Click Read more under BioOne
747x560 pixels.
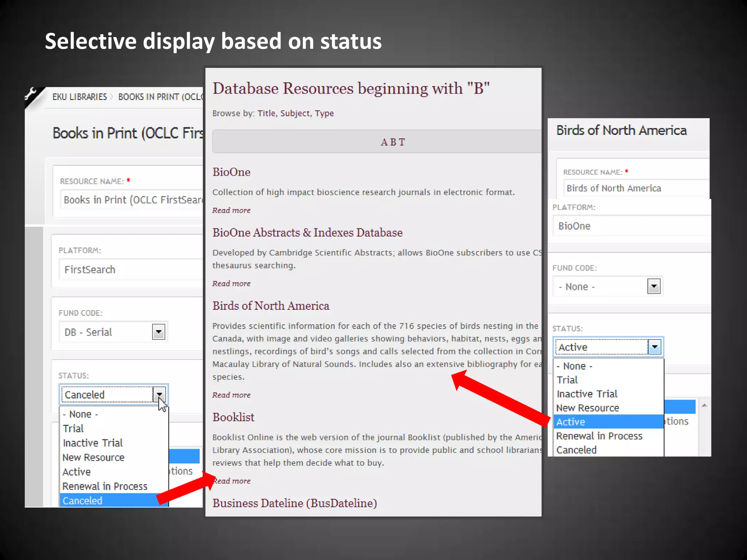coord(232,210)
